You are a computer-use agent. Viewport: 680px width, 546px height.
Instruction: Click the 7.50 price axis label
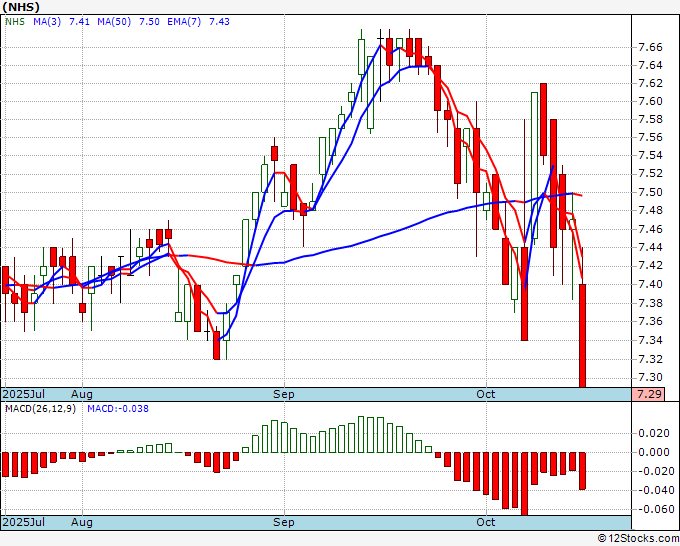(651, 192)
